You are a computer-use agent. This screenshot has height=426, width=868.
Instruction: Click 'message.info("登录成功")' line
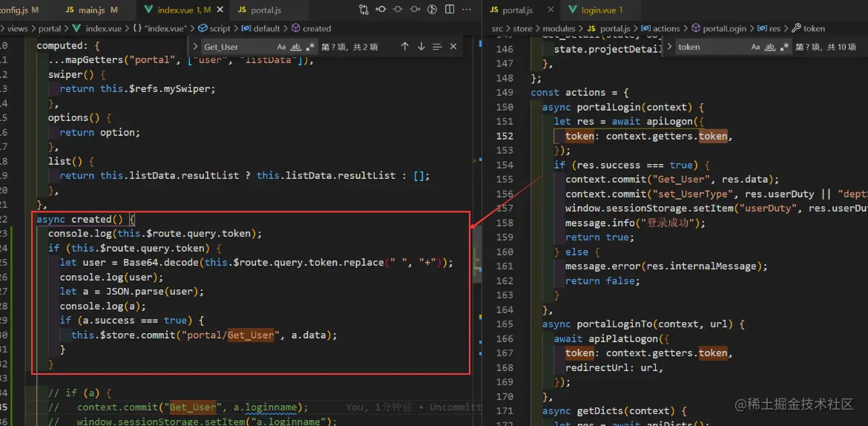[x=636, y=223]
